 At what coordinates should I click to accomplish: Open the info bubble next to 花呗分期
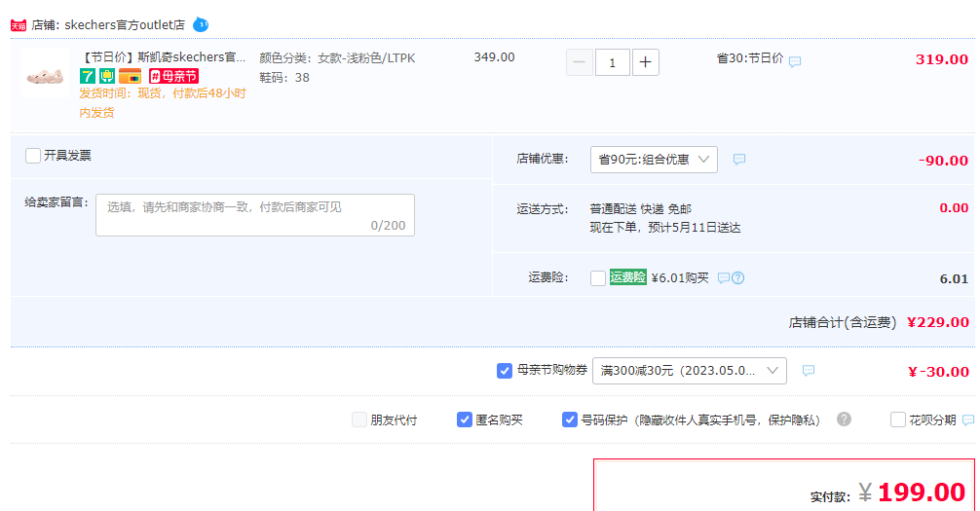click(x=968, y=420)
